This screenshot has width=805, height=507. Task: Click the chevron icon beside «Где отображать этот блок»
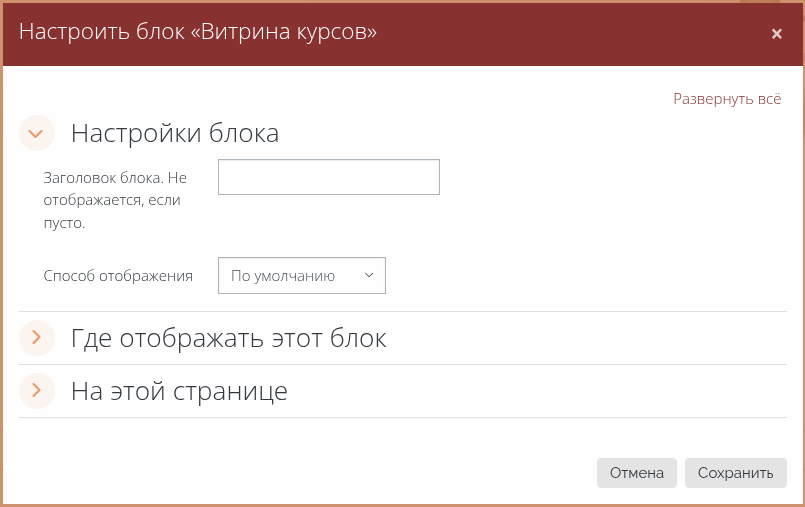coord(36,338)
